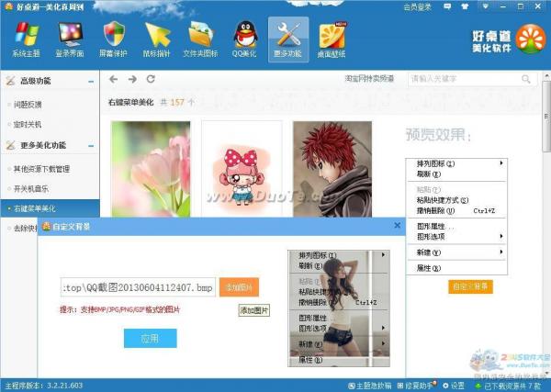Open the dropdown menu arrow in title bar
This screenshot has width=551, height=392.
pos(485,6)
